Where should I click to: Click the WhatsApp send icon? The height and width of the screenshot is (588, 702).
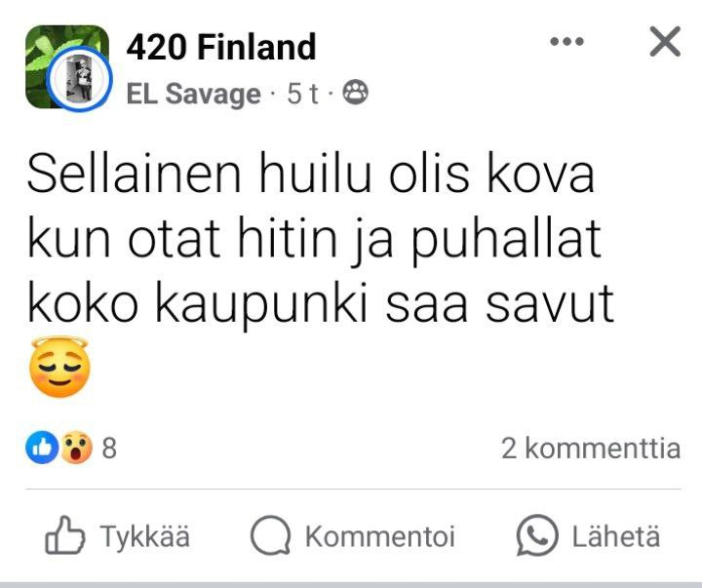[x=537, y=535]
